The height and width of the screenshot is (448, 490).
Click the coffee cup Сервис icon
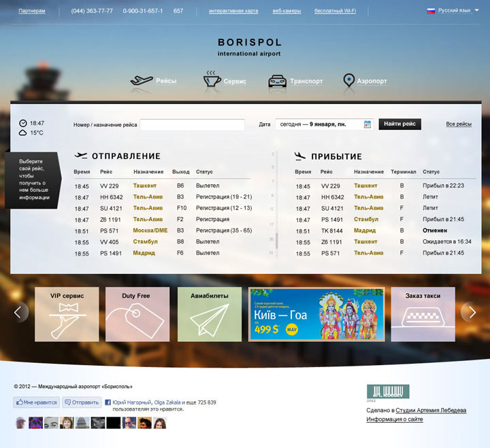tap(212, 80)
